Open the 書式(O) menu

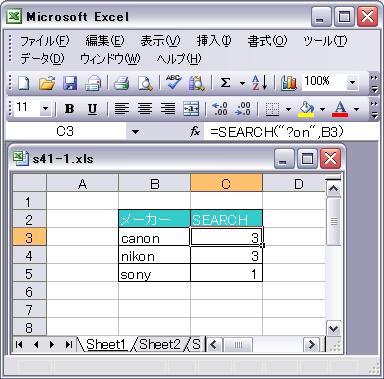pyautogui.click(x=267, y=41)
